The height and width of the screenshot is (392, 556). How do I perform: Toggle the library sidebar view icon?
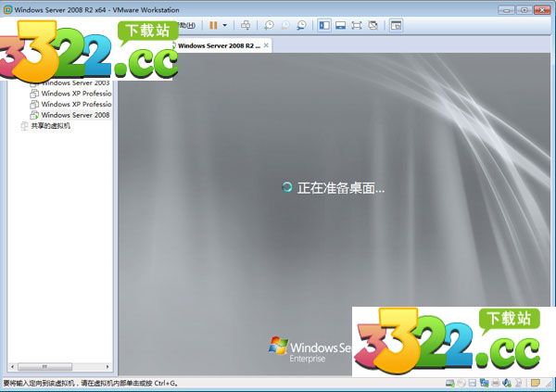click(324, 25)
